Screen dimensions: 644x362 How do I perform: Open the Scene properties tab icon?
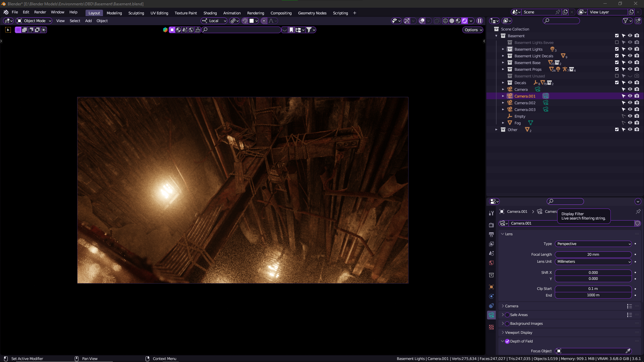pyautogui.click(x=491, y=253)
